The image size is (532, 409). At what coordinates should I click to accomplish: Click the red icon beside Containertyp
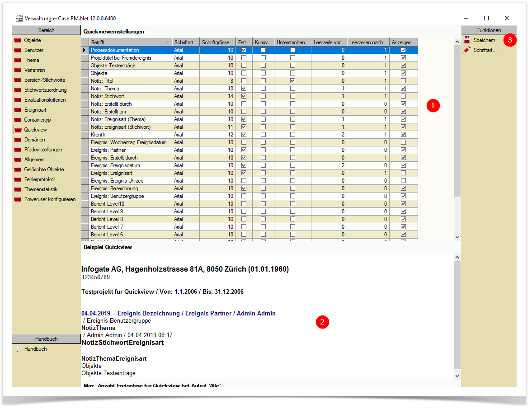(x=18, y=120)
